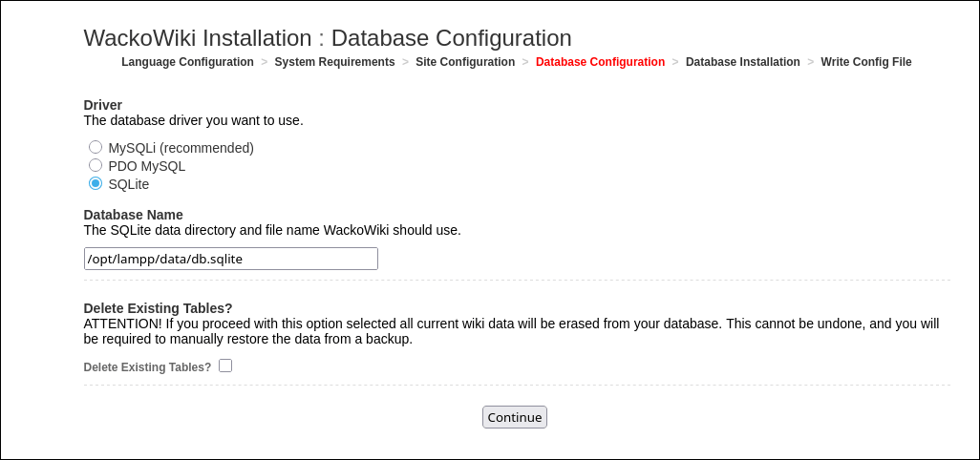The width and height of the screenshot is (980, 460).
Task: Select the Database Installation step
Action: click(x=742, y=62)
